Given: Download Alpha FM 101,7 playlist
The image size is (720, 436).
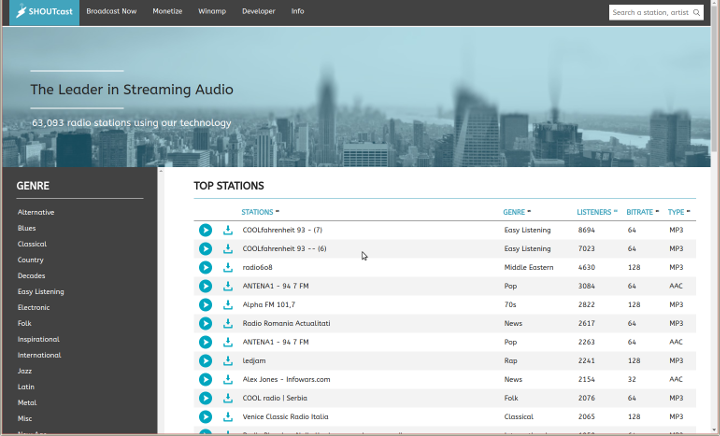Looking at the screenshot, I should [x=228, y=305].
